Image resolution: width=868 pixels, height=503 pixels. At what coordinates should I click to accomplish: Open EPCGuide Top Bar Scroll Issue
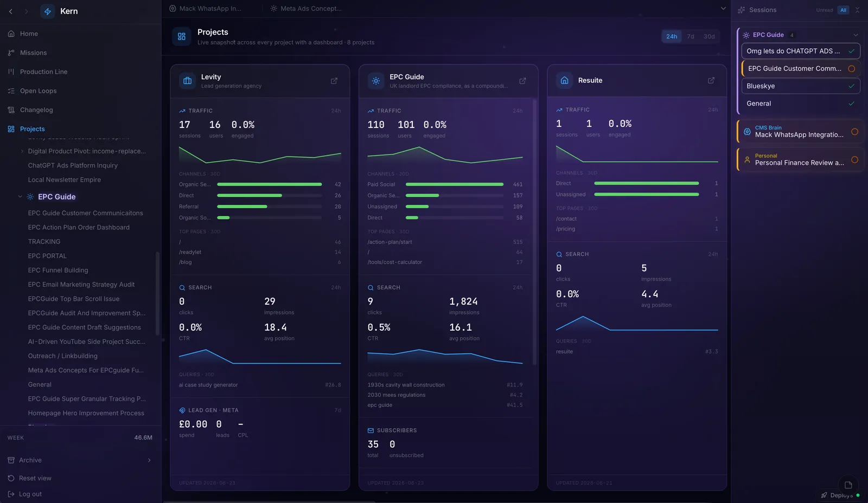point(74,299)
